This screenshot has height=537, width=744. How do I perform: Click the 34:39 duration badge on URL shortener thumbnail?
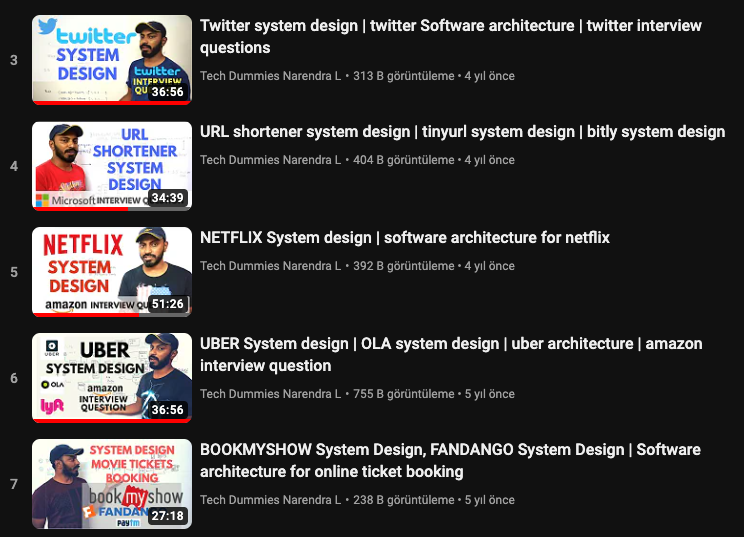(x=167, y=197)
